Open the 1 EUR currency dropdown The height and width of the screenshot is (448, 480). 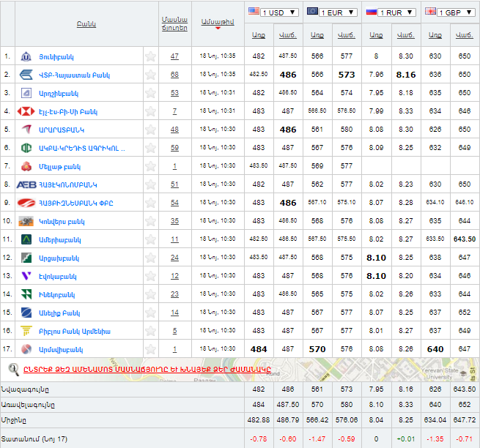point(338,12)
